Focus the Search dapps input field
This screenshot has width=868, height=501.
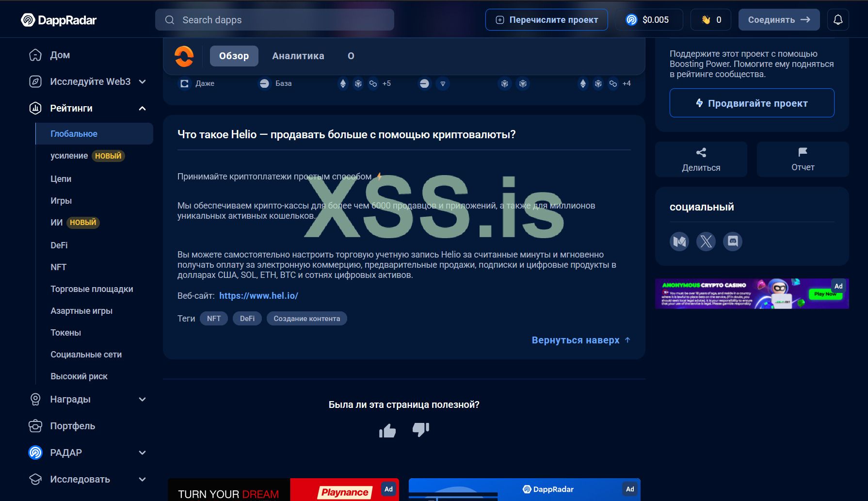[x=274, y=20]
